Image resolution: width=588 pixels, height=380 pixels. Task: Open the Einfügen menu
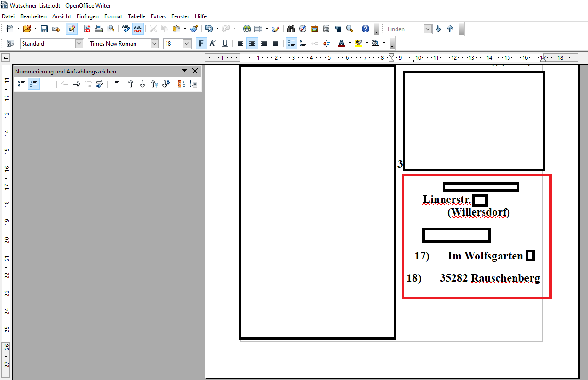coord(88,16)
